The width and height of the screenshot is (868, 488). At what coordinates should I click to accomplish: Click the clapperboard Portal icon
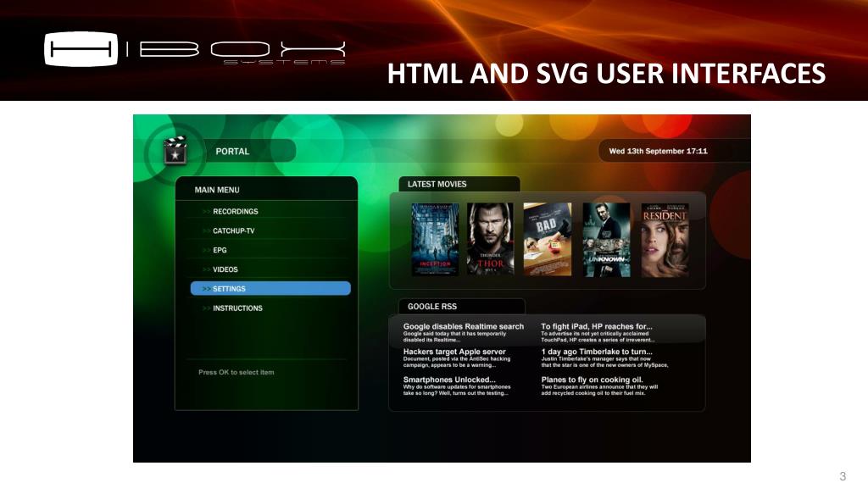point(175,151)
